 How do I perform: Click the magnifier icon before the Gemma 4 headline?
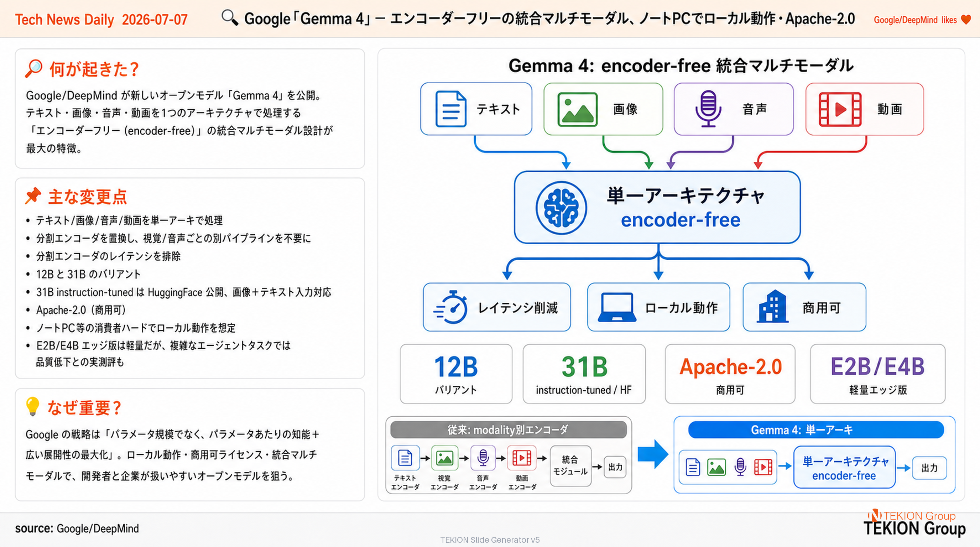point(229,17)
